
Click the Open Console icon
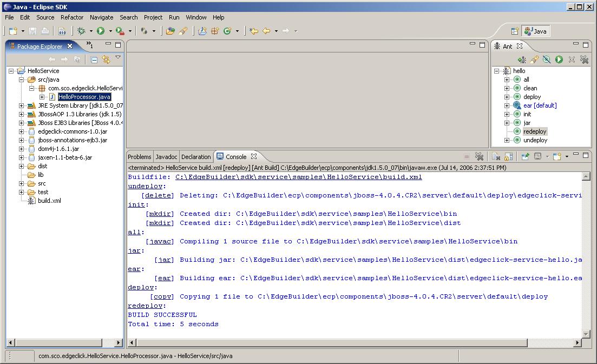click(x=557, y=156)
